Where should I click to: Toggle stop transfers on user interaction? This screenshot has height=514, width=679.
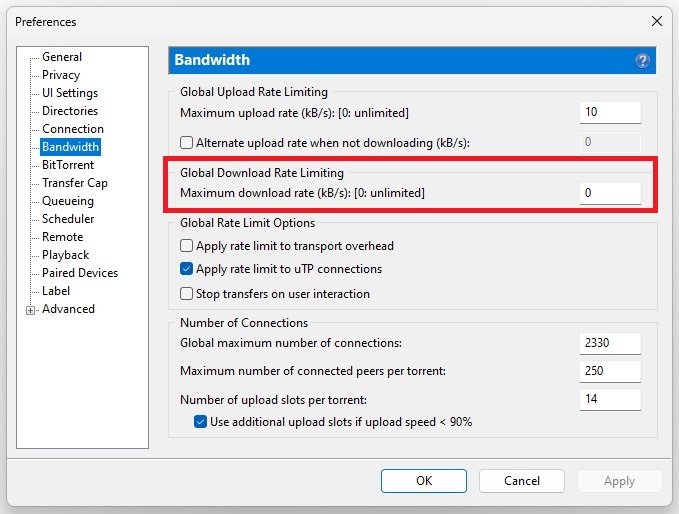(186, 294)
